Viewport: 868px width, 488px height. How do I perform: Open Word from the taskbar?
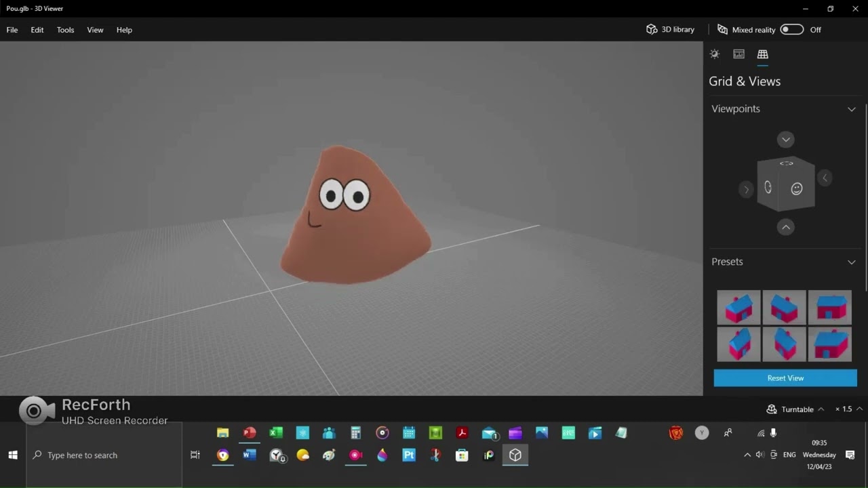coord(250,455)
